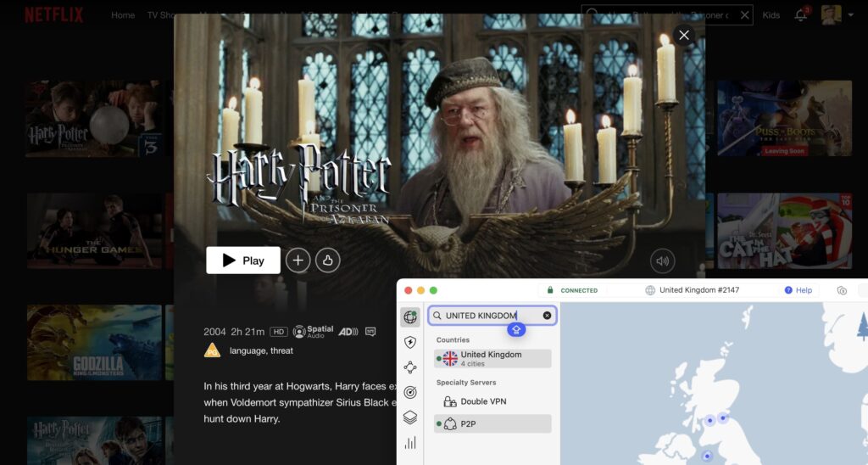Open the Harry Potter Deathly Hallows thumbnail
The height and width of the screenshot is (465, 868).
point(94,440)
